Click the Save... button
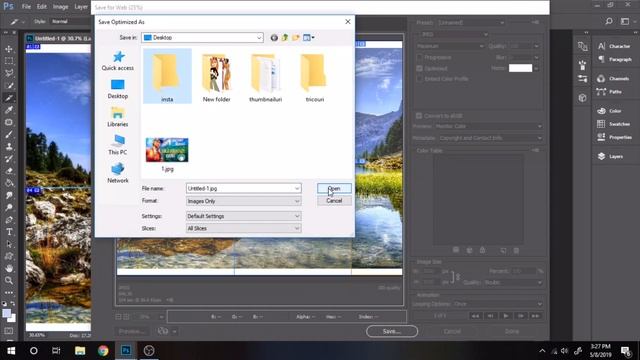This screenshot has width=640, height=360. click(x=392, y=331)
